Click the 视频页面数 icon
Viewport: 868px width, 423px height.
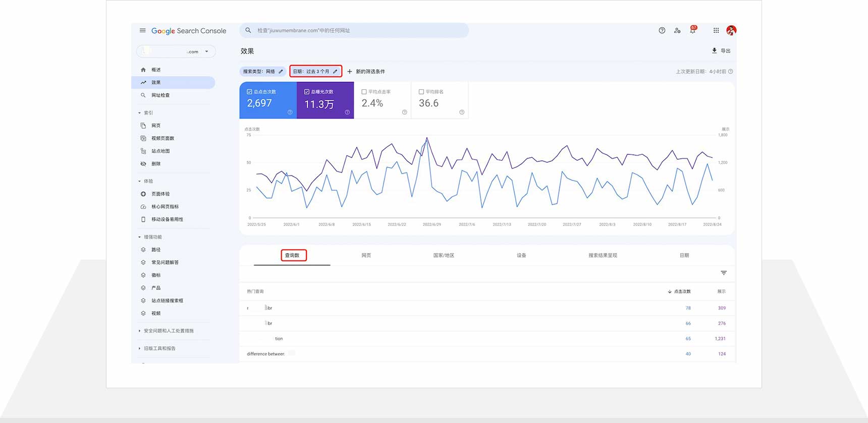tap(143, 138)
